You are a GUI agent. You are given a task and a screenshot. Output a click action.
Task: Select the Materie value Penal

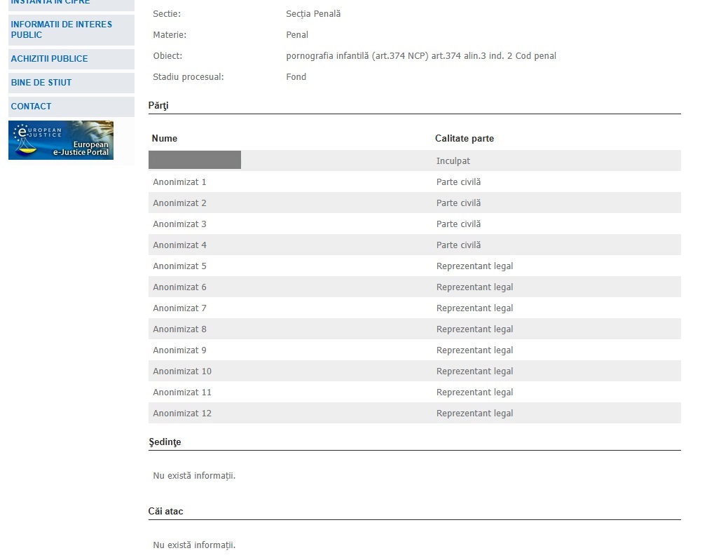297,35
